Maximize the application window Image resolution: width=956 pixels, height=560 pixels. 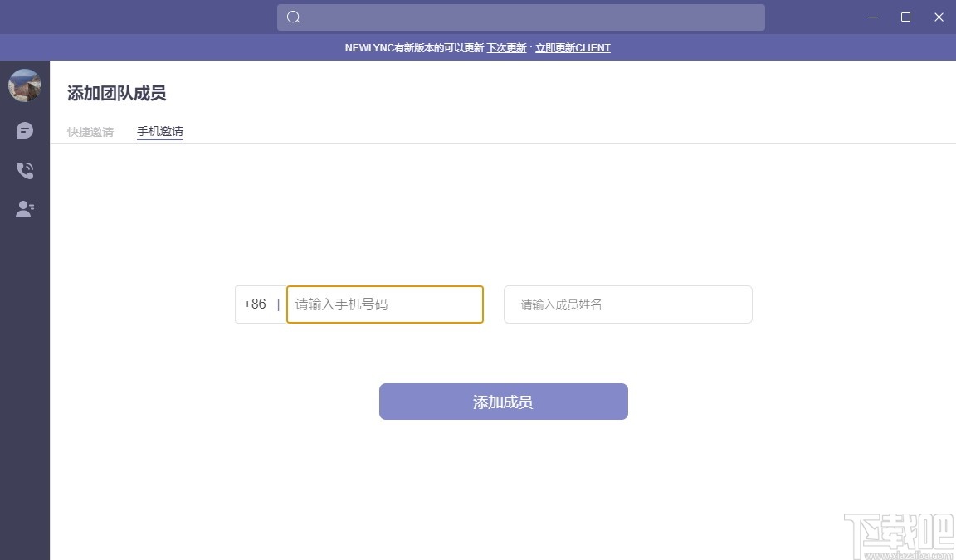(x=905, y=17)
